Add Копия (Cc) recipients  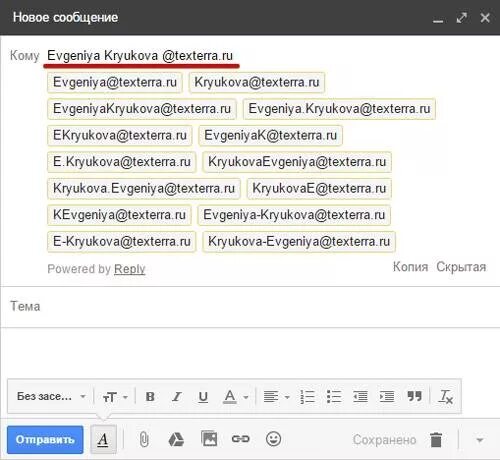[x=410, y=267]
